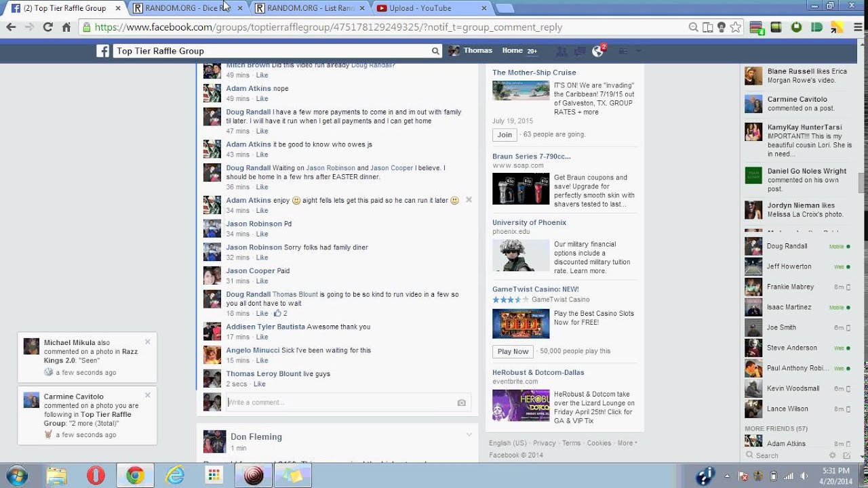Viewport: 868px width, 488px height.
Task: Click Jason Cooper link in Doug Randall's comment
Action: click(x=391, y=168)
